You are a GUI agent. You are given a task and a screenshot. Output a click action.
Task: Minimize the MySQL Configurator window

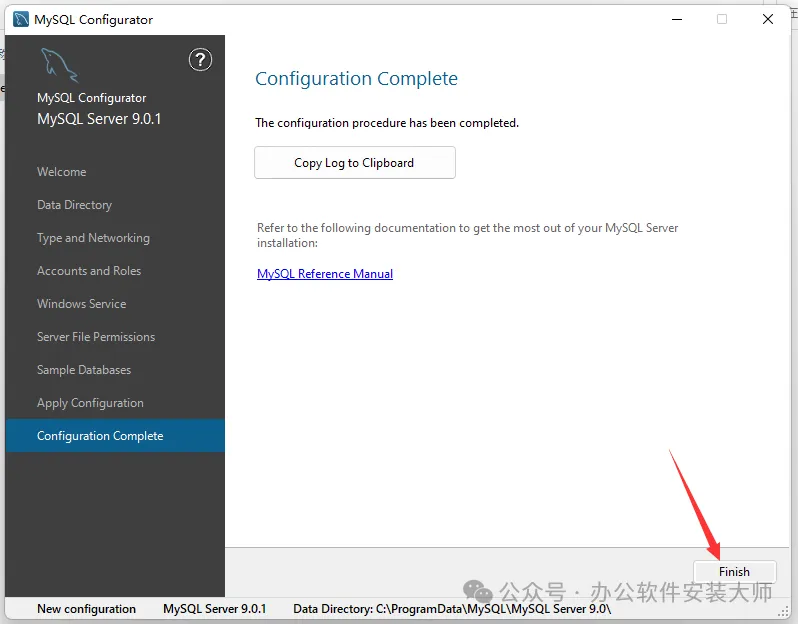(677, 20)
